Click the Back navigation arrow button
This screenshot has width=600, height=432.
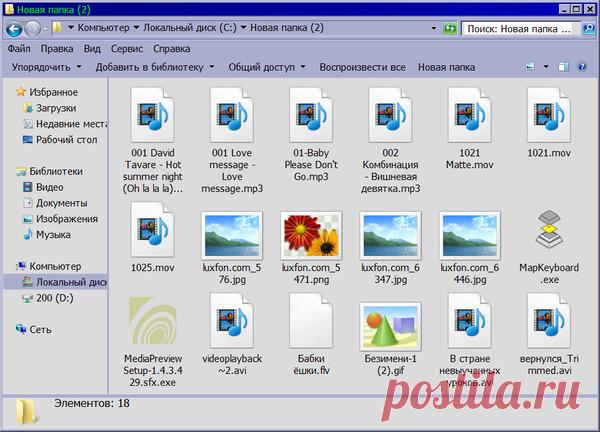click(x=14, y=27)
